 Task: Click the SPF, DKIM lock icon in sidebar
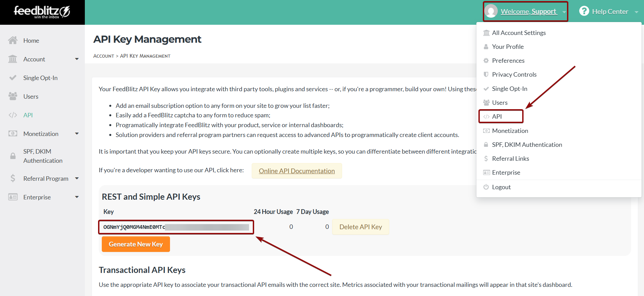(x=13, y=156)
